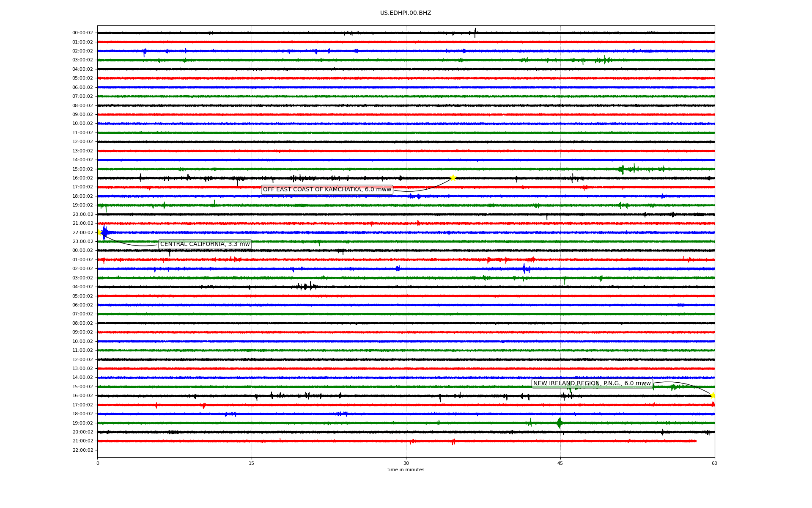The image size is (812, 508).
Task: Click the plot title US.EDHPI.00.BHZ
Action: pos(405,13)
